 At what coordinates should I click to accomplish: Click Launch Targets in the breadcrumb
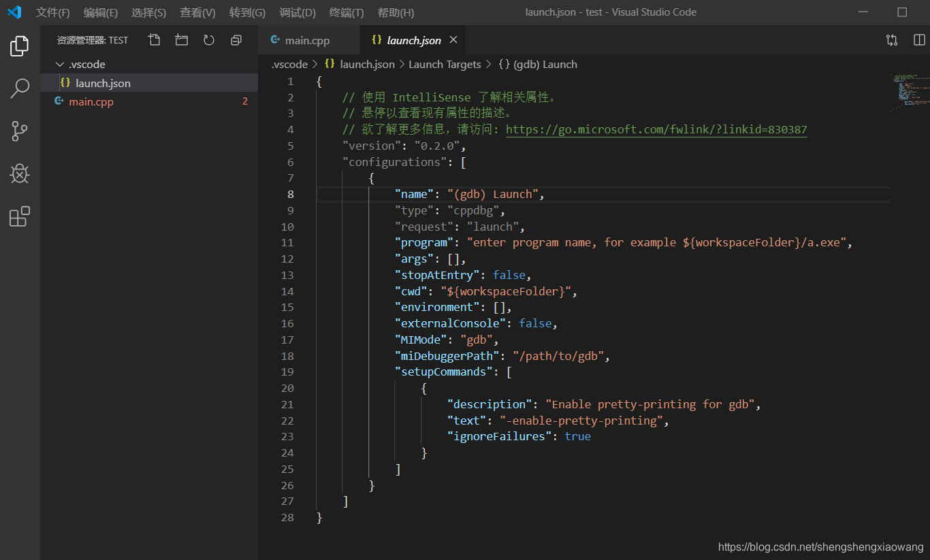[445, 65]
